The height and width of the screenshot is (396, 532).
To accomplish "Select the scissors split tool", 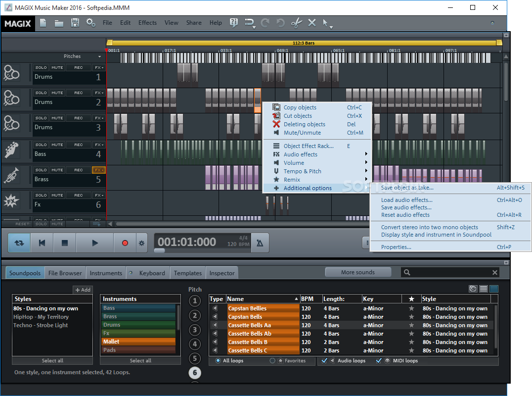I will point(296,23).
